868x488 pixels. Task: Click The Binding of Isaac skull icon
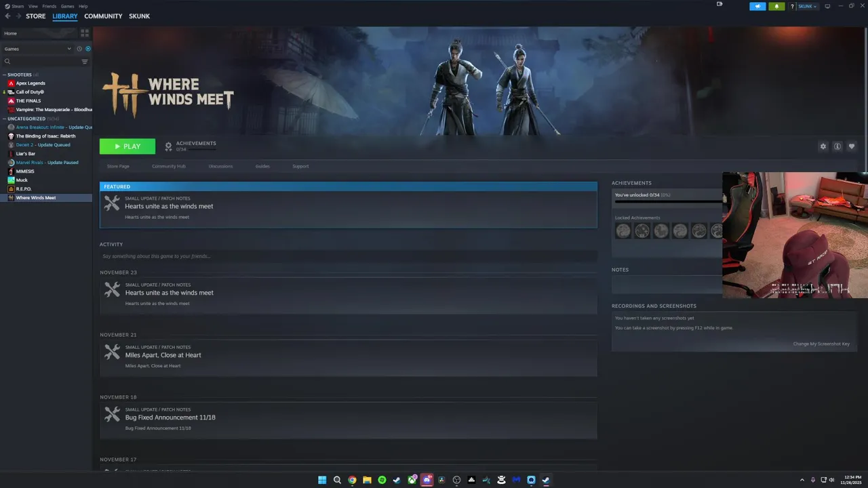[11, 136]
